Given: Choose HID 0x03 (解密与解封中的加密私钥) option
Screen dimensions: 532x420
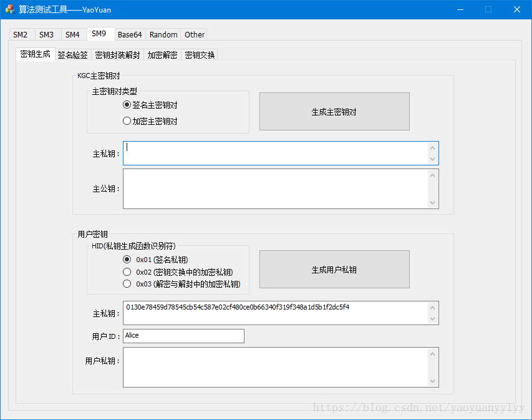Looking at the screenshot, I should tap(181, 284).
